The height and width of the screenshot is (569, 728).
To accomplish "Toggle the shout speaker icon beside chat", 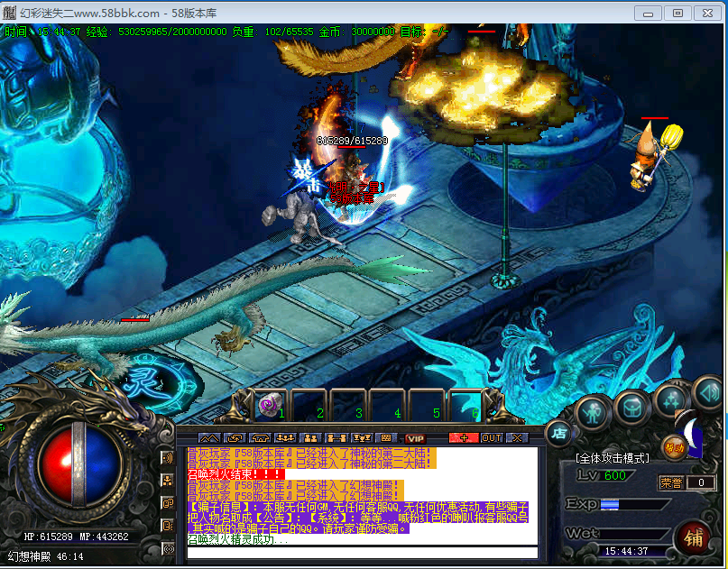I will 167,458.
